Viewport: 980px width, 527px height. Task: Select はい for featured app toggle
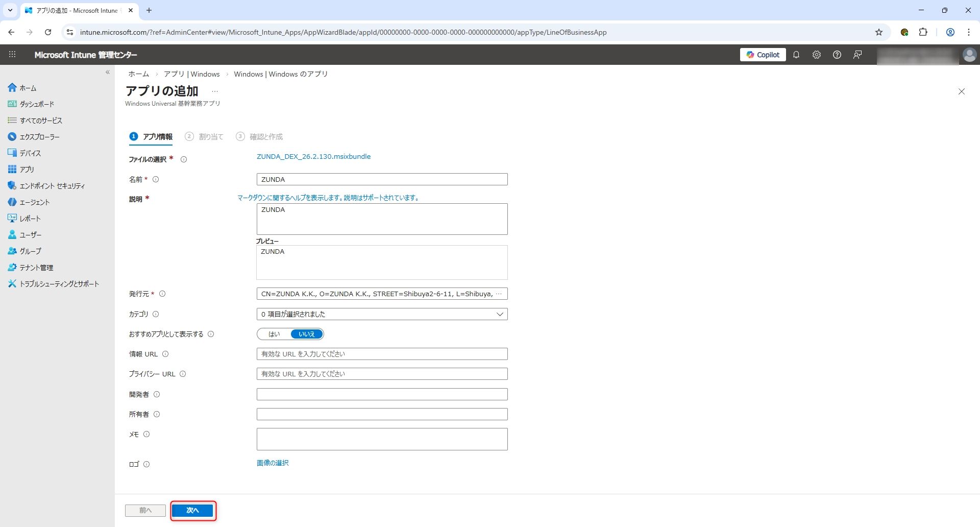click(x=274, y=334)
